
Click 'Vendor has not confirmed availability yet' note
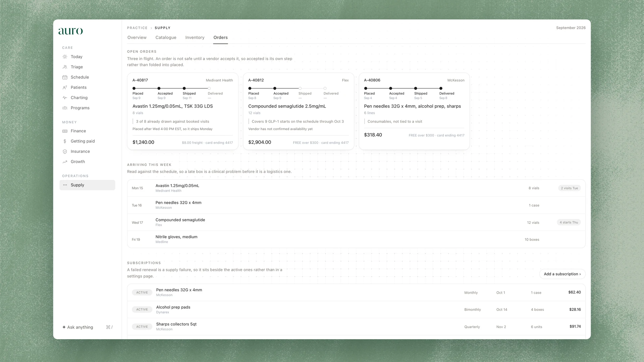coord(280,129)
